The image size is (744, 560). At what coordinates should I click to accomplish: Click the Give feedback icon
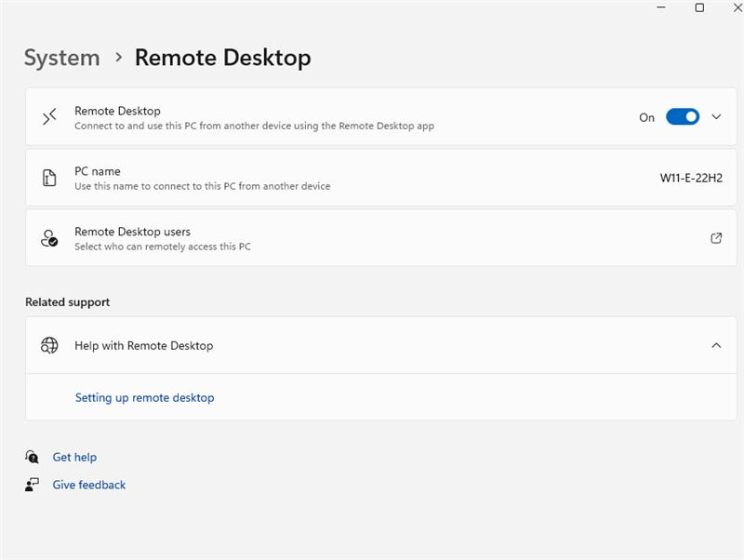tap(33, 485)
